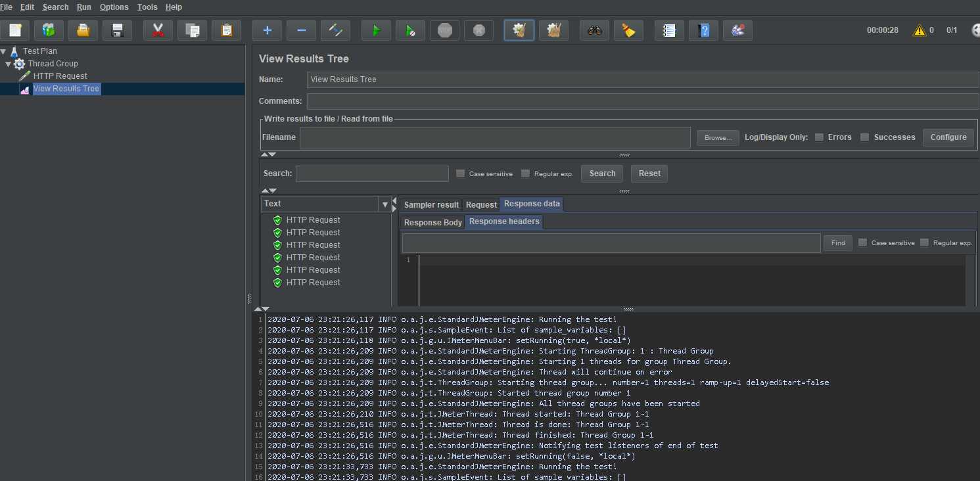The height and width of the screenshot is (481, 980).
Task: Enable Regular exp. for response Find
Action: click(924, 242)
